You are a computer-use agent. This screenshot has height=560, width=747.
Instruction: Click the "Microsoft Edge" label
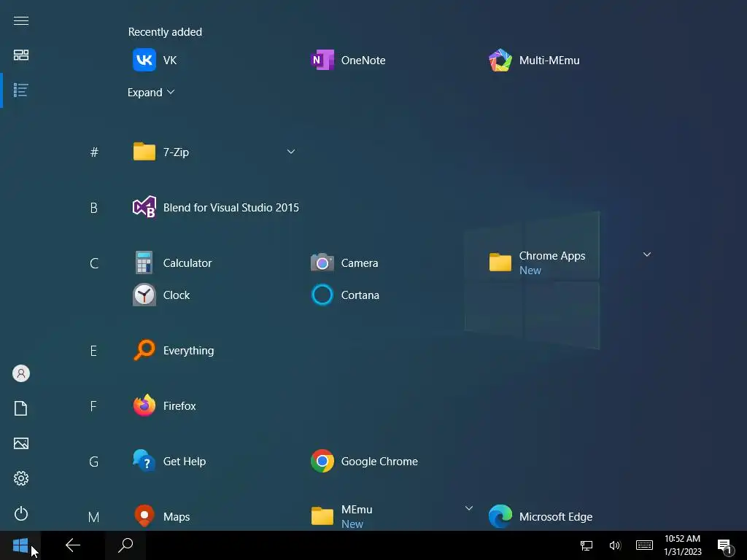[555, 517]
